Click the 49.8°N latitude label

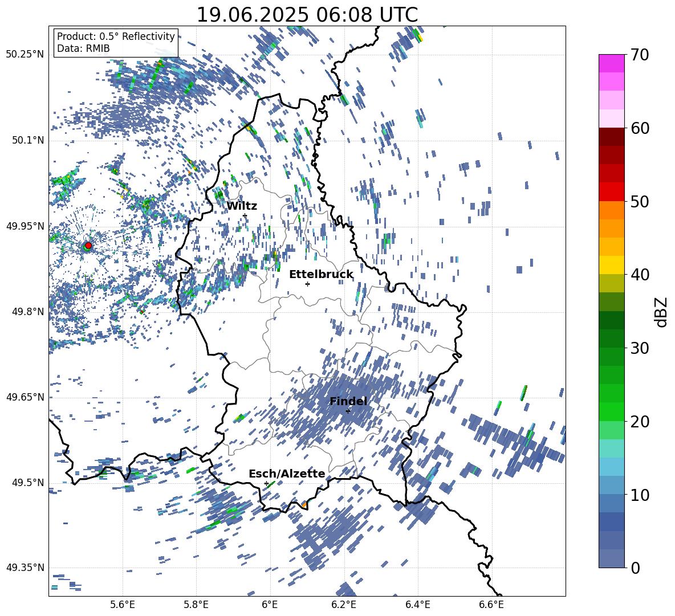(27, 312)
